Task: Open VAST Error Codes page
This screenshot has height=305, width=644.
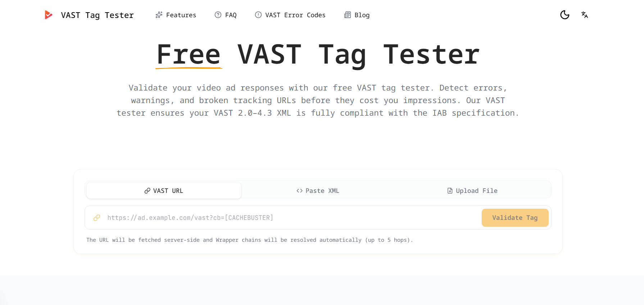Action: 290,15
